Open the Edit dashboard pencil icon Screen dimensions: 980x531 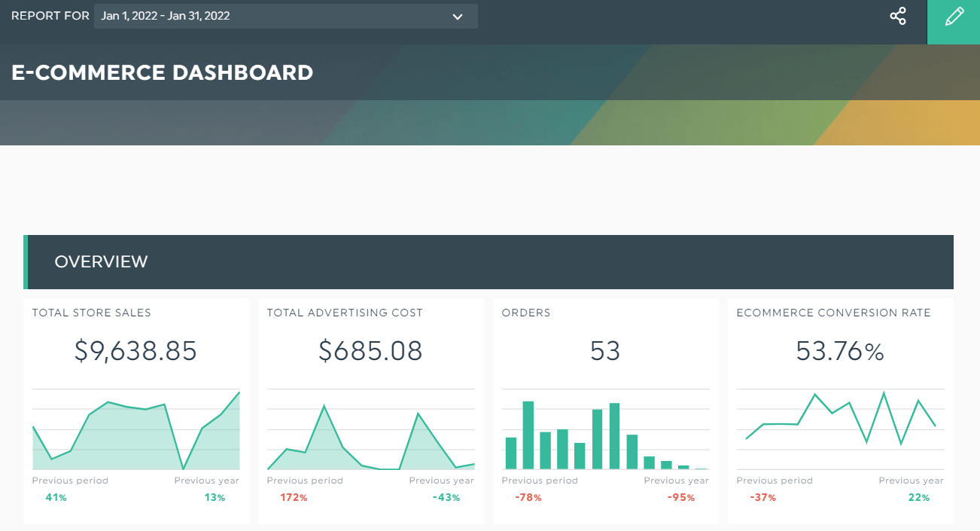[x=954, y=15]
